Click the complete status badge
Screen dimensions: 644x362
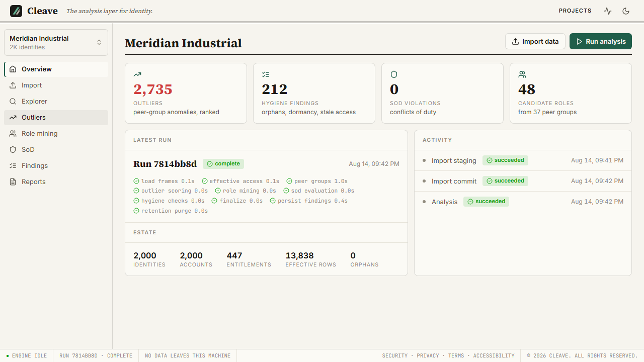[223, 164]
